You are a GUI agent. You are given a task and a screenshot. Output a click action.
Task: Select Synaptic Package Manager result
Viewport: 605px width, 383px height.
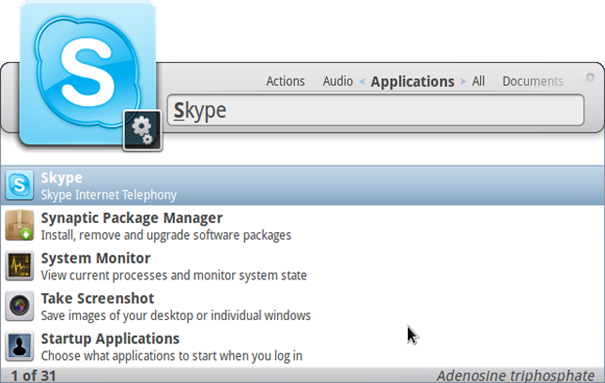[302, 225]
